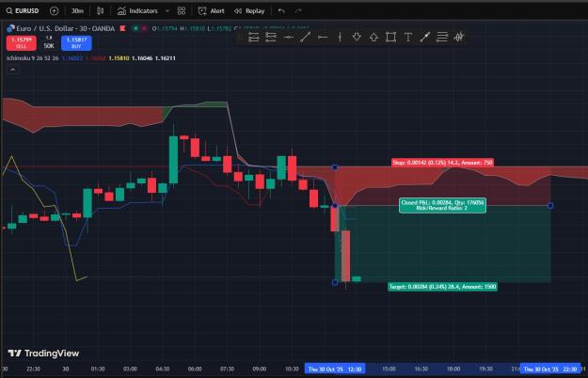588x378 pixels.
Task: Select the Arrow Mark Down tool
Action: (357, 37)
